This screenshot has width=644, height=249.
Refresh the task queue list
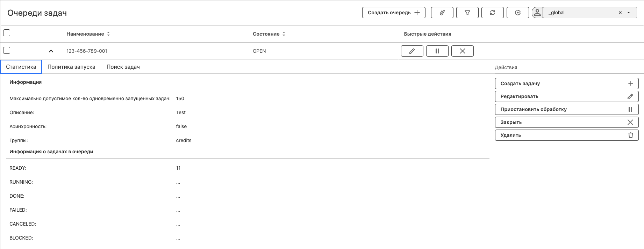pos(492,13)
